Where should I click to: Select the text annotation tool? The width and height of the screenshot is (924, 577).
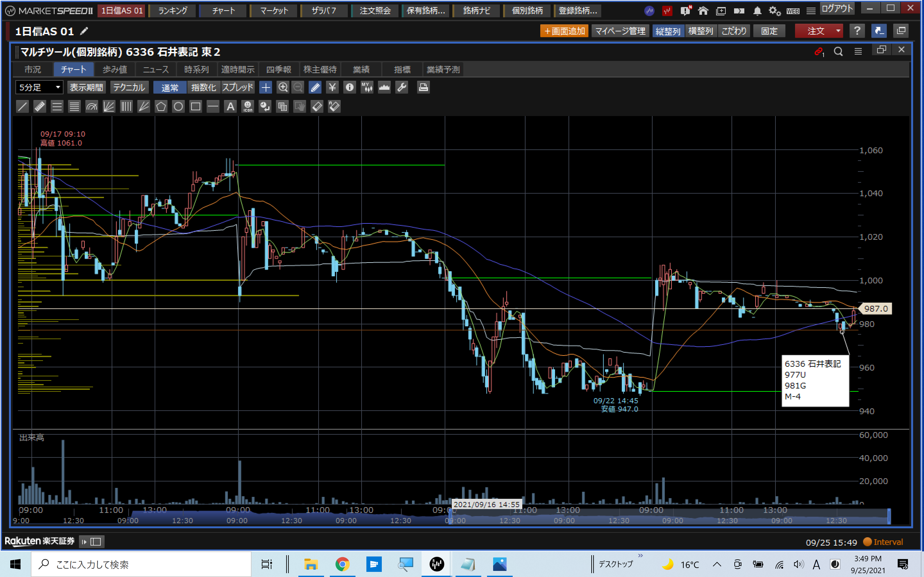point(230,106)
